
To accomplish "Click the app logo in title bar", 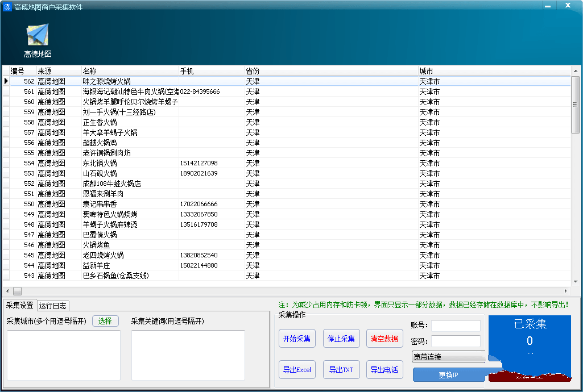I will click(7, 7).
